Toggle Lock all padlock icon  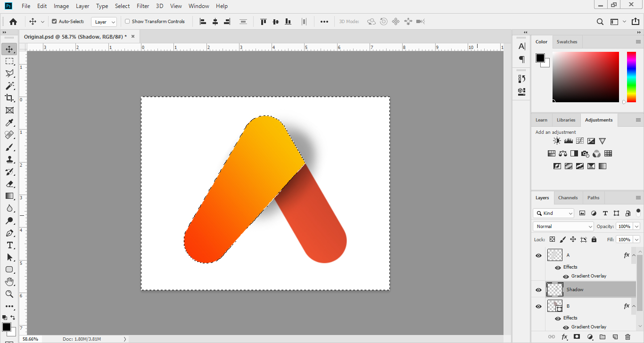(594, 239)
